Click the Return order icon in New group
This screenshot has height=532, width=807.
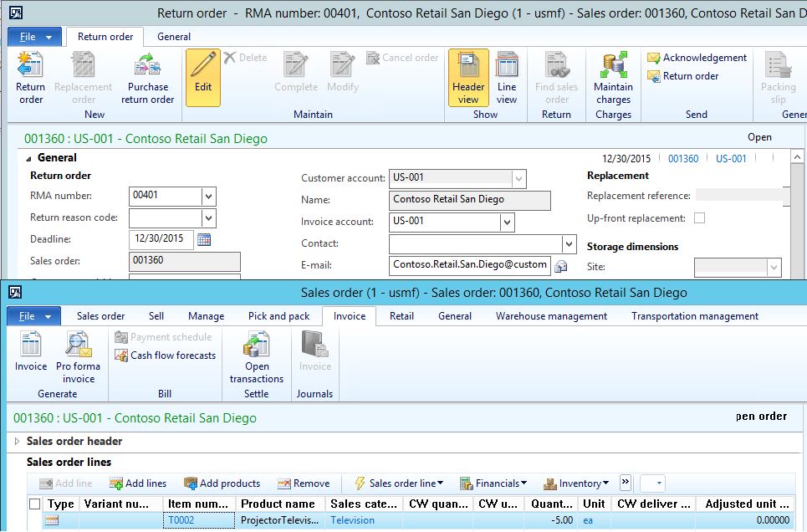pos(30,77)
